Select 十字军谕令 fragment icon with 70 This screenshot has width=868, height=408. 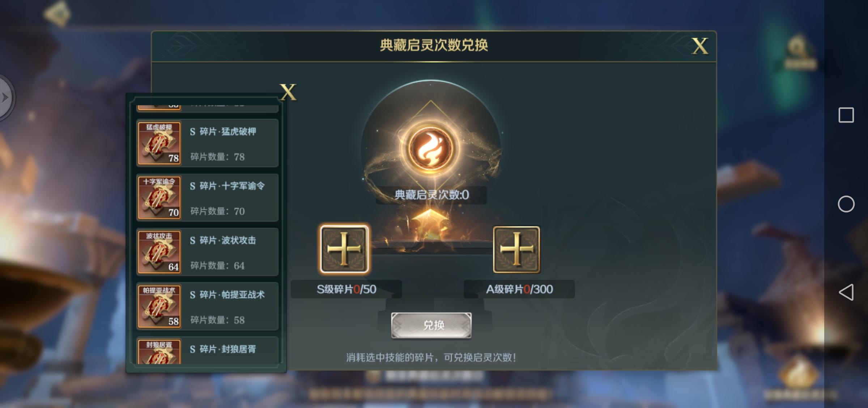pyautogui.click(x=159, y=197)
